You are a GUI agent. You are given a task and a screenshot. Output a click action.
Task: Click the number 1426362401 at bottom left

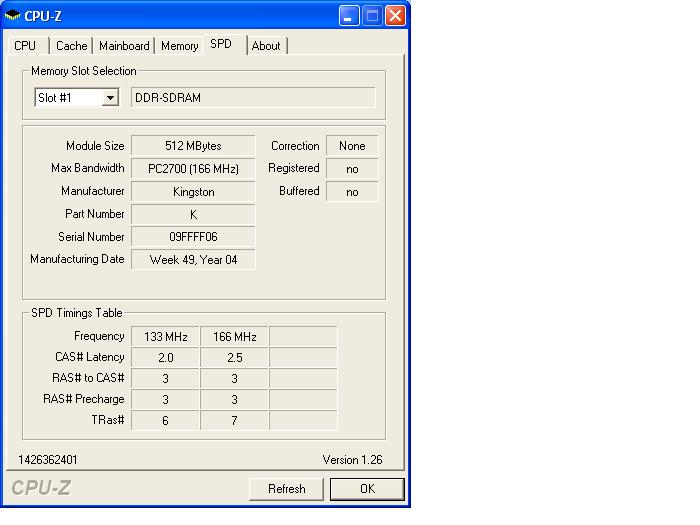pyautogui.click(x=48, y=460)
